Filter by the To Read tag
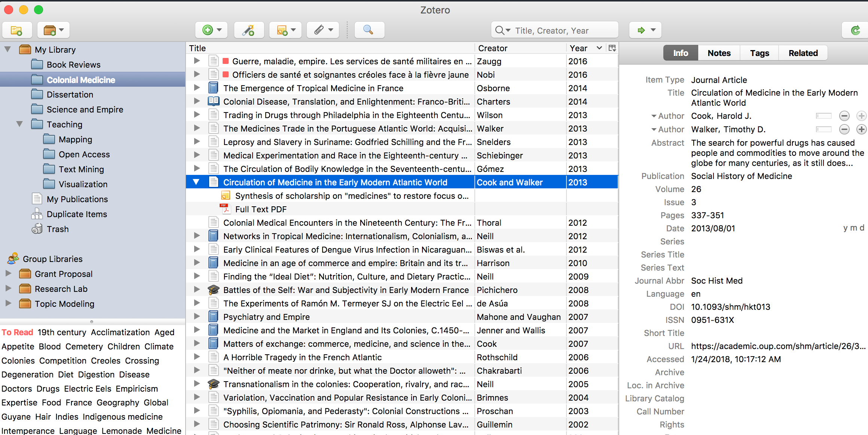The width and height of the screenshot is (868, 435). coord(17,332)
